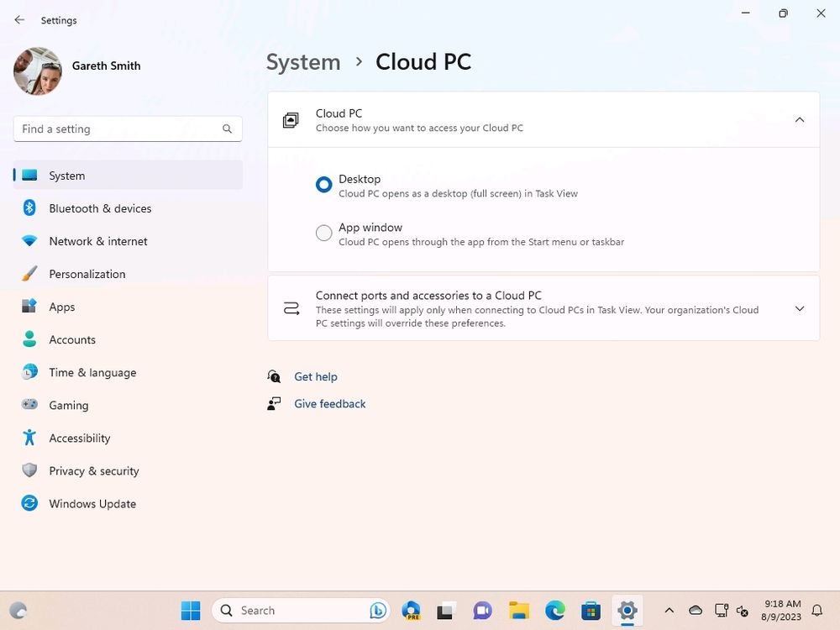This screenshot has width=840, height=630.
Task: Open the Windows Start button
Action: (x=190, y=611)
